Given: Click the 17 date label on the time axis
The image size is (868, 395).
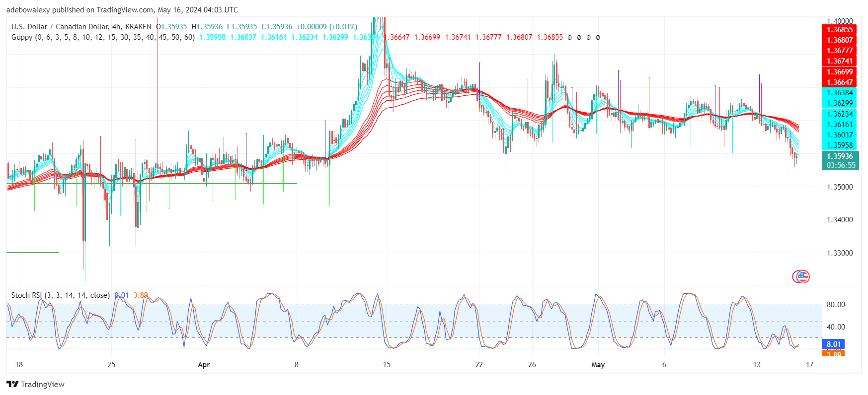Looking at the screenshot, I should [810, 365].
